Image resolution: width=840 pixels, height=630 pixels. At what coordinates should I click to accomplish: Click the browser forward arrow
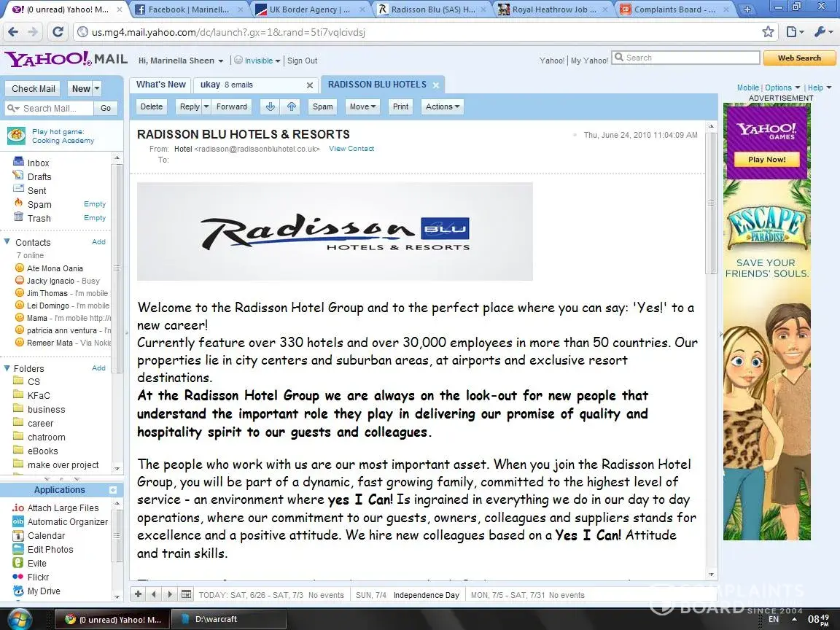34,32
